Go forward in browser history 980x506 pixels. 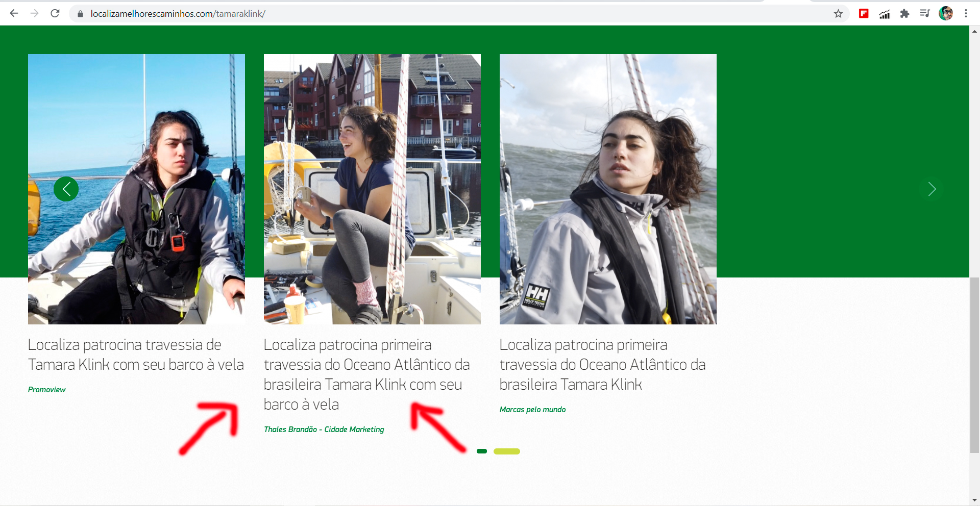click(35, 14)
